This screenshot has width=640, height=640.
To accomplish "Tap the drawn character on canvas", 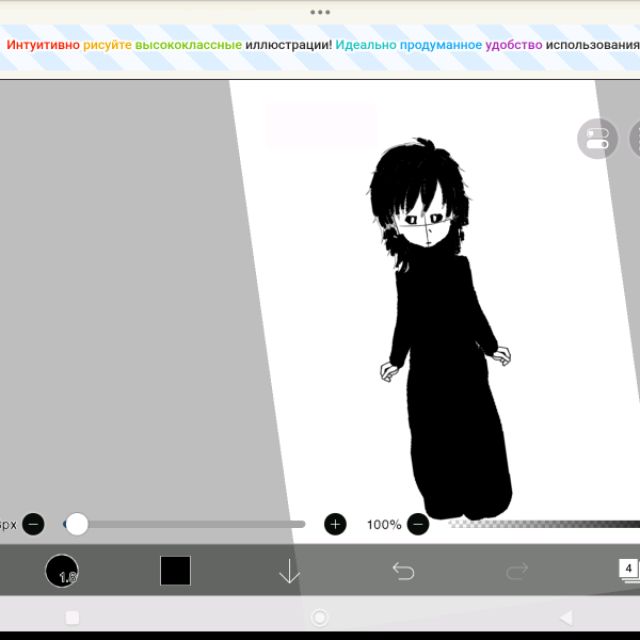I will pos(443,331).
